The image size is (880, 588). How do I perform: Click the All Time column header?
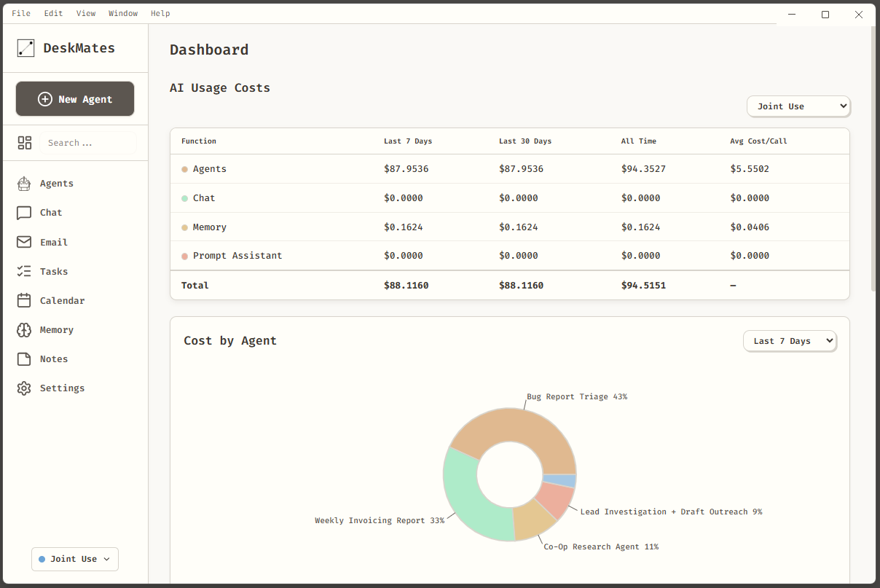click(639, 141)
